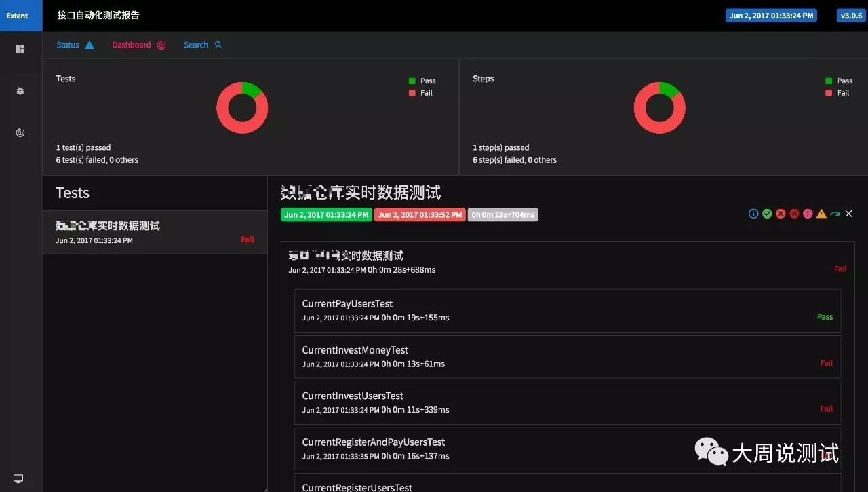
Task: Click the red Fail swatch in Tests legend
Action: click(x=412, y=93)
